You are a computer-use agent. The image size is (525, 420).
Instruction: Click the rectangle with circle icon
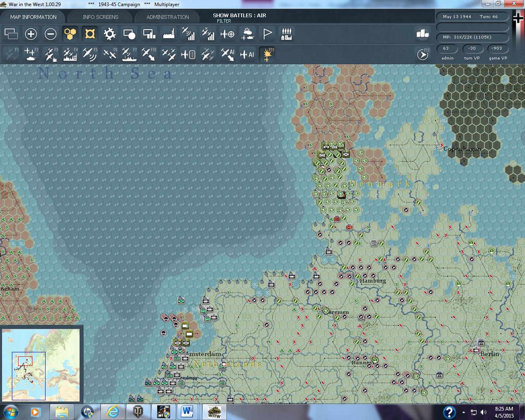tap(129, 34)
